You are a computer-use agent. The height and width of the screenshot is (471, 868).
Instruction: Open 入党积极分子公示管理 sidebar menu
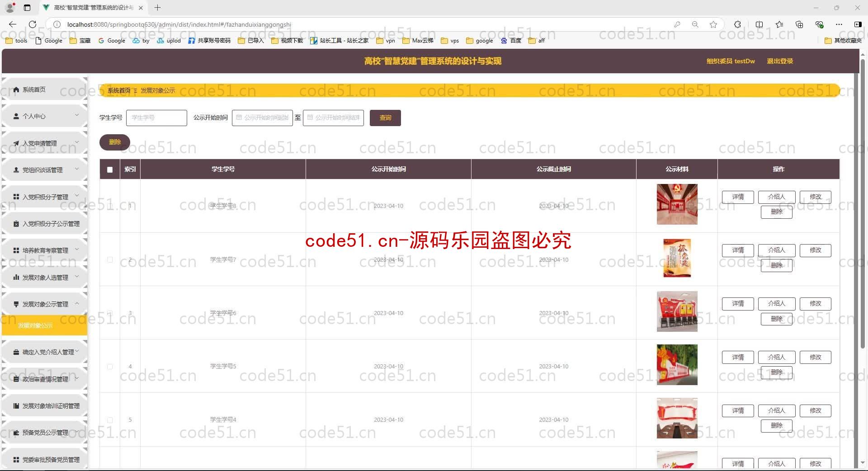tap(44, 223)
